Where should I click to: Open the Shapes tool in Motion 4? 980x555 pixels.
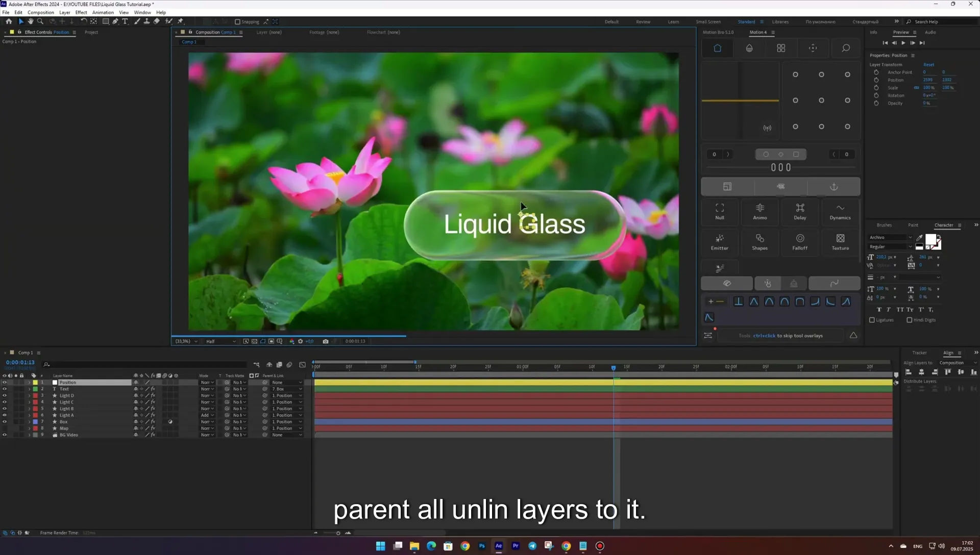pos(759,242)
